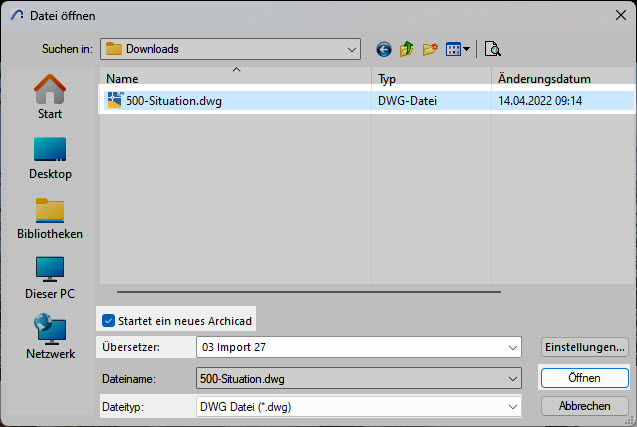Expand the Dateiname combo box arrow
The height and width of the screenshot is (427, 637).
point(513,379)
